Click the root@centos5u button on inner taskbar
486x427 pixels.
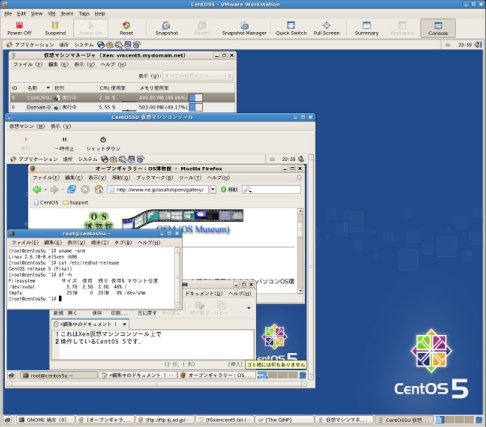click(x=59, y=375)
